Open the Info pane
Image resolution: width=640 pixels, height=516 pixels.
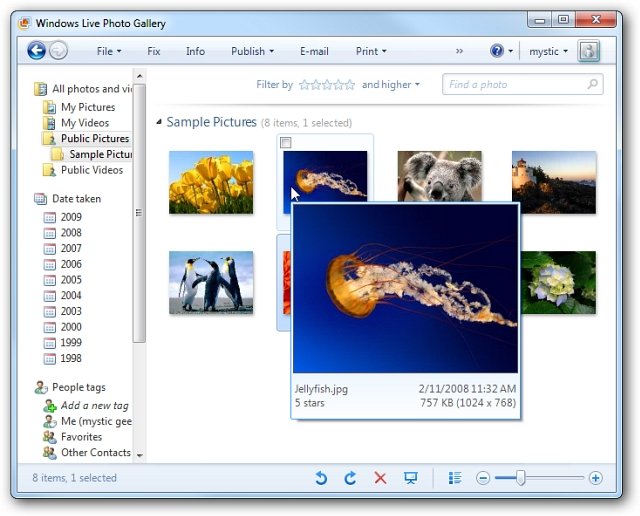pos(195,51)
